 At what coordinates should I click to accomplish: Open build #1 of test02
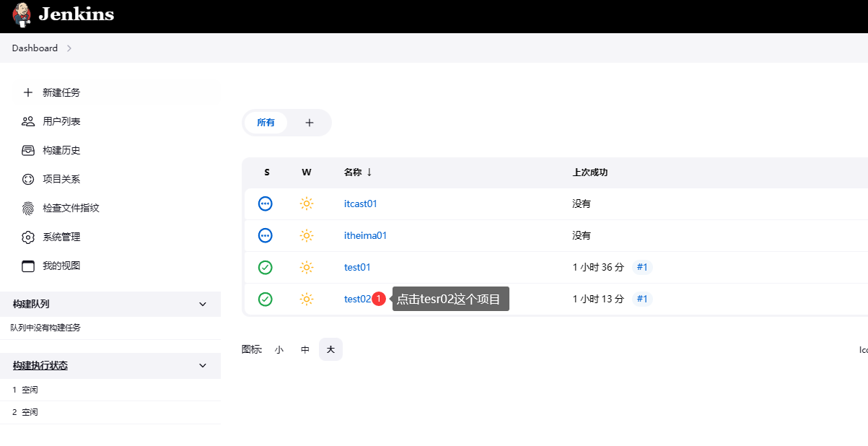coord(643,299)
